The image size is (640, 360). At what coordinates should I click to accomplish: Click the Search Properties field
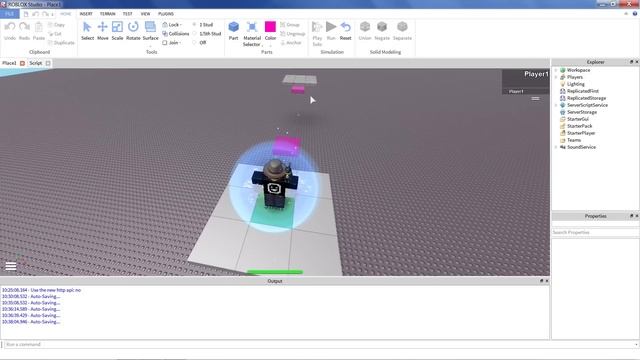click(x=595, y=232)
